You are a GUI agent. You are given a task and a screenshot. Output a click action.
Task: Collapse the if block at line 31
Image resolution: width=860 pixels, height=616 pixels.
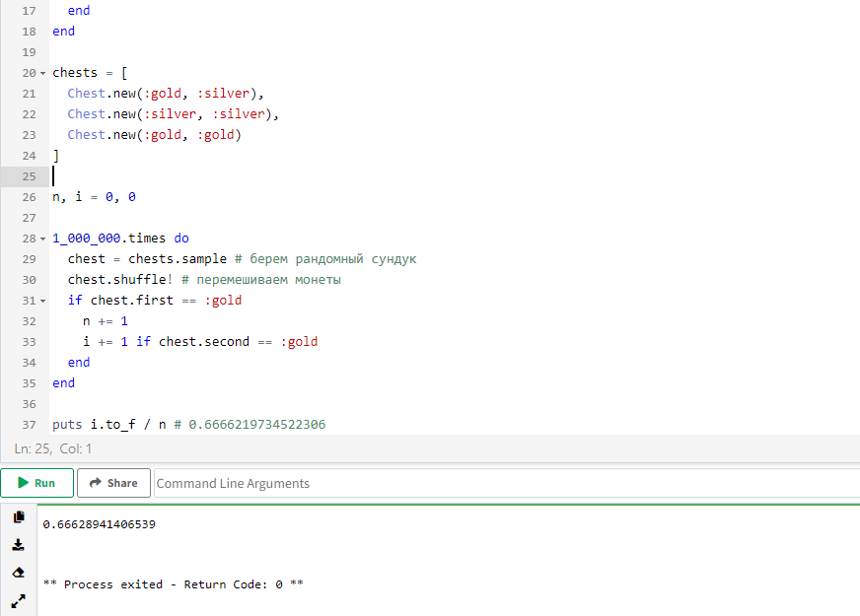42,301
